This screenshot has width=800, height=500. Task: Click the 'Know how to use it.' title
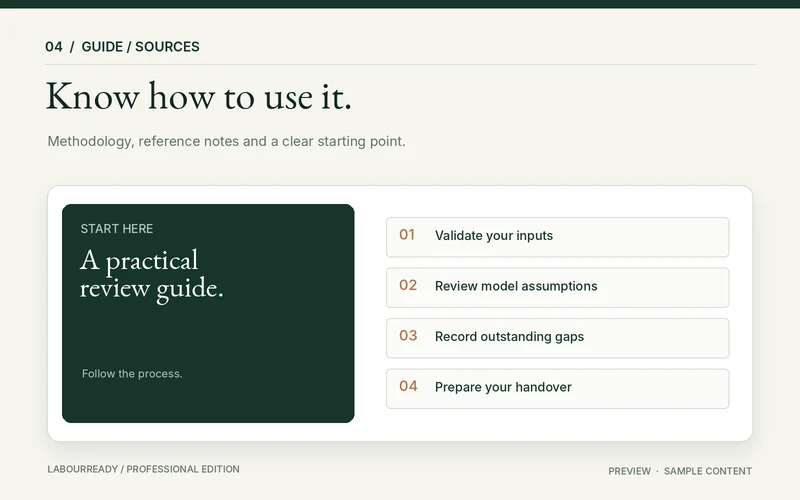pyautogui.click(x=199, y=96)
